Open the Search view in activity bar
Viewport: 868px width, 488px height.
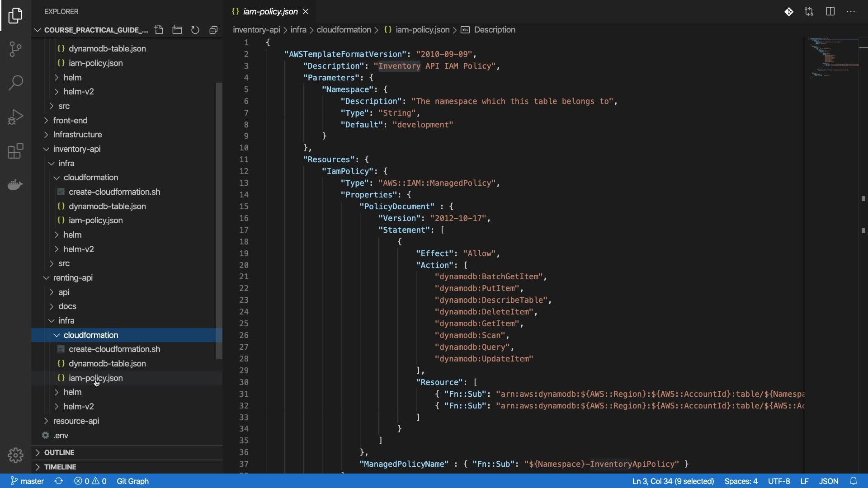pyautogui.click(x=15, y=83)
